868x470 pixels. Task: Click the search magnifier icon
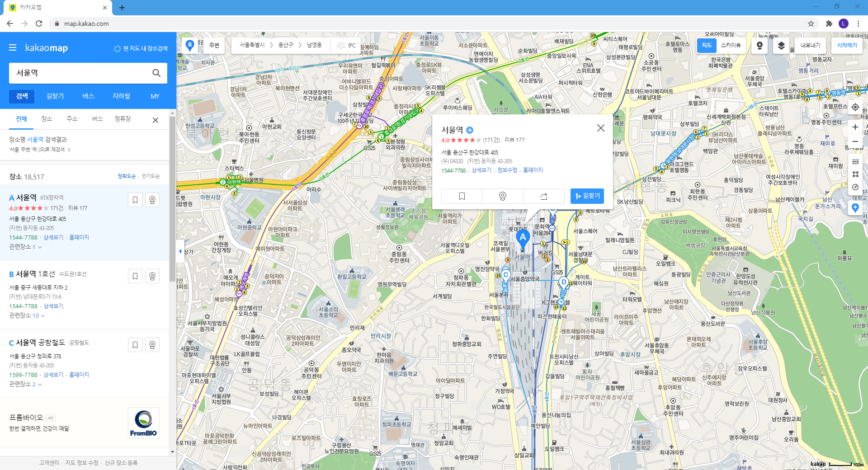(x=156, y=73)
